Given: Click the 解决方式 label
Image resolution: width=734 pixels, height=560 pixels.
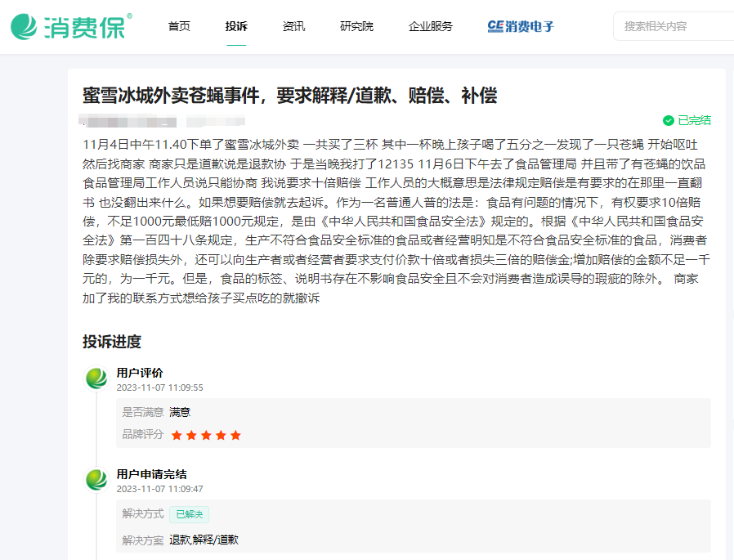Looking at the screenshot, I should click(x=143, y=514).
